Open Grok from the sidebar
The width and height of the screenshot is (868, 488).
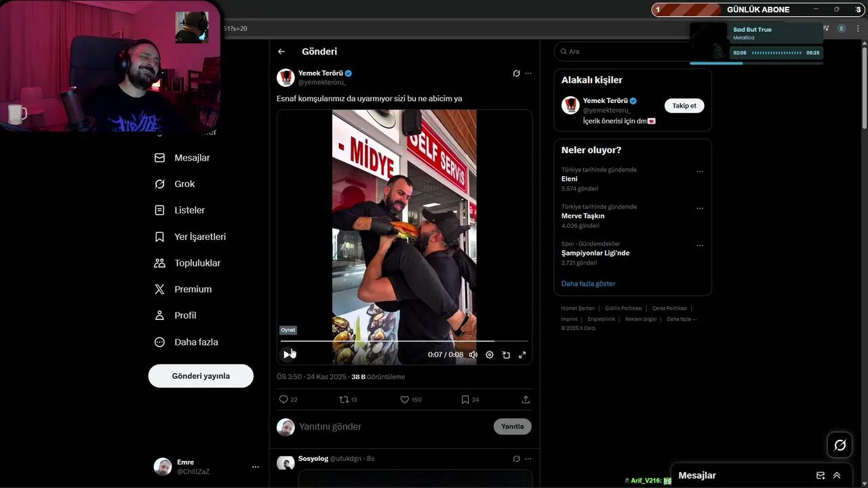pyautogui.click(x=174, y=184)
